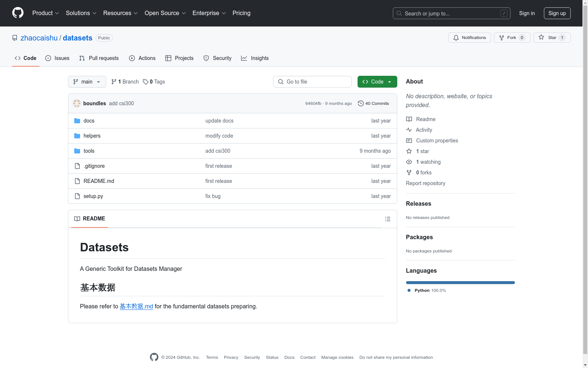Screen dimensions: 588x368
Task: Click the Notifications button
Action: pos(470,38)
